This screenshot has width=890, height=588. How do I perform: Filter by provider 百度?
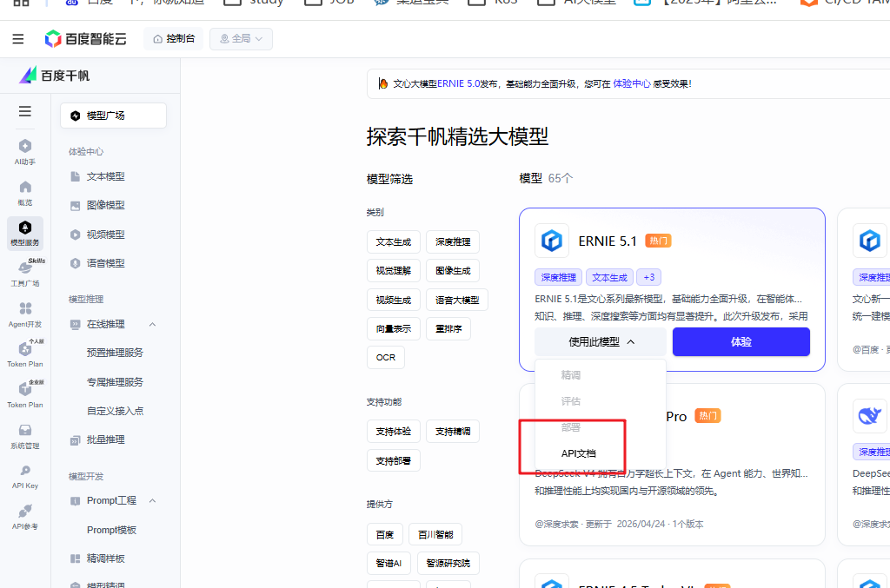[x=385, y=535]
